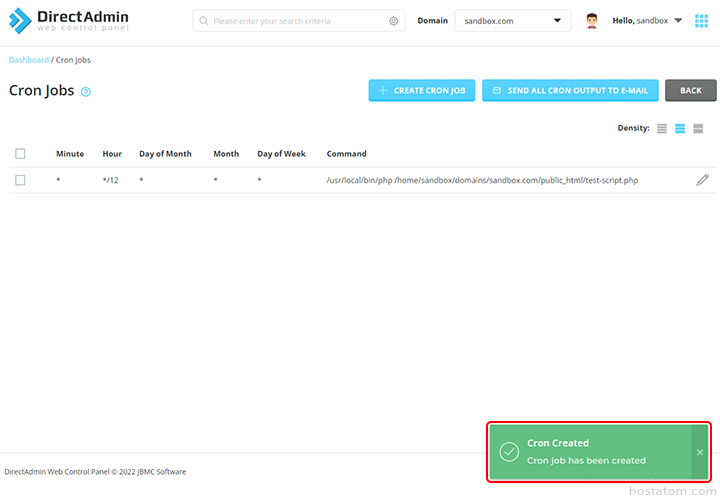Click the user avatar icon
Image resolution: width=720 pixels, height=498 pixels.
pos(592,21)
